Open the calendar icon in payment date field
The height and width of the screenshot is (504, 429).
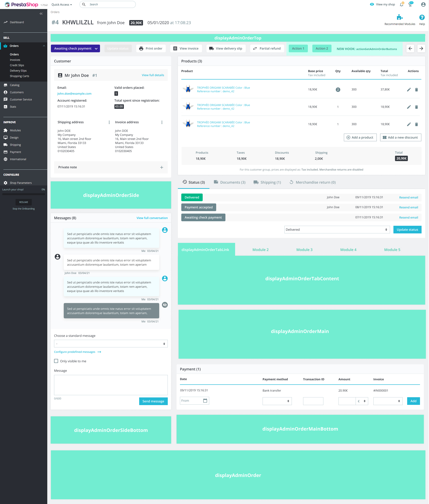click(x=205, y=401)
